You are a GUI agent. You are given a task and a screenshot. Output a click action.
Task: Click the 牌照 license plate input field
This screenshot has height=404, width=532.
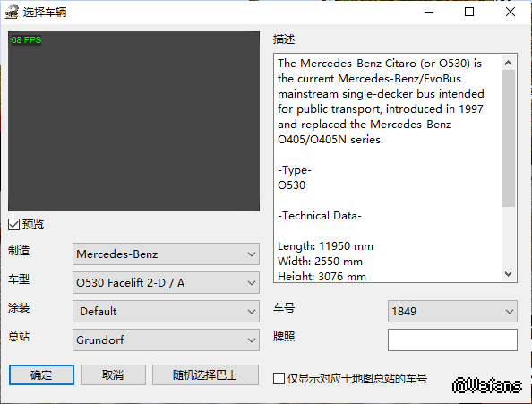point(452,340)
